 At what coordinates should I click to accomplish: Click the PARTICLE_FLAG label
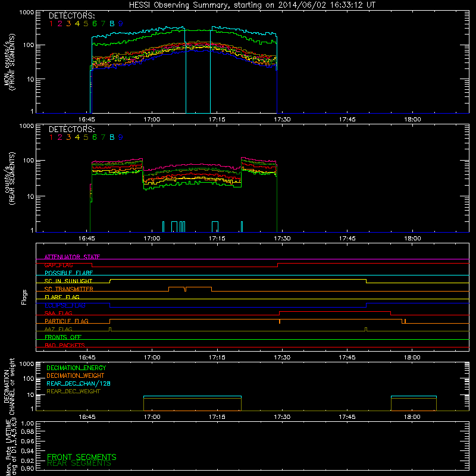coord(67,321)
